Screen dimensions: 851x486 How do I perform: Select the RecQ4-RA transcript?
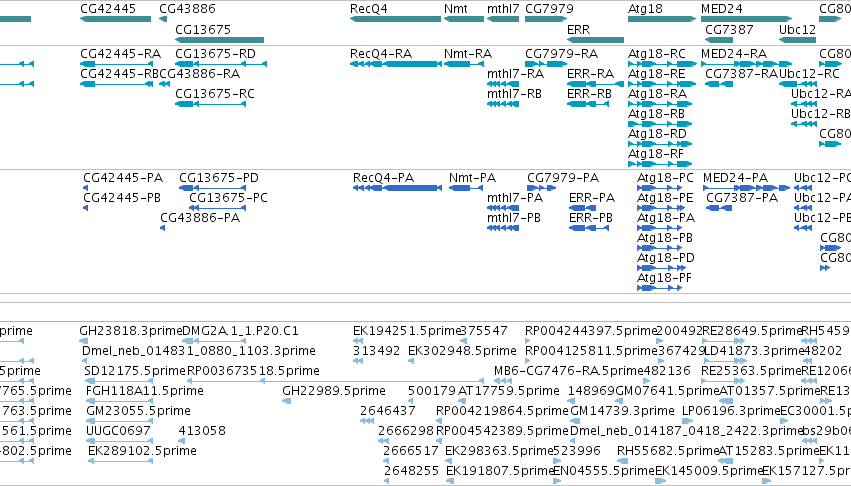click(x=396, y=64)
